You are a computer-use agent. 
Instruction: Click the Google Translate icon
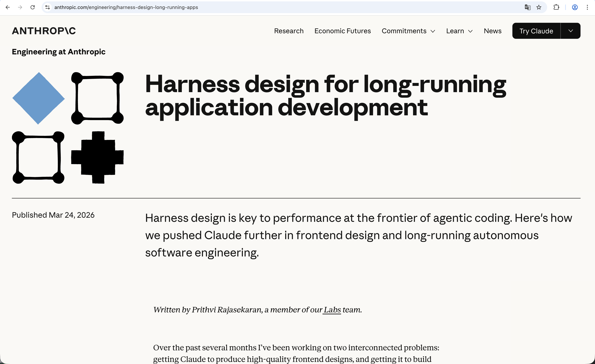click(x=527, y=7)
